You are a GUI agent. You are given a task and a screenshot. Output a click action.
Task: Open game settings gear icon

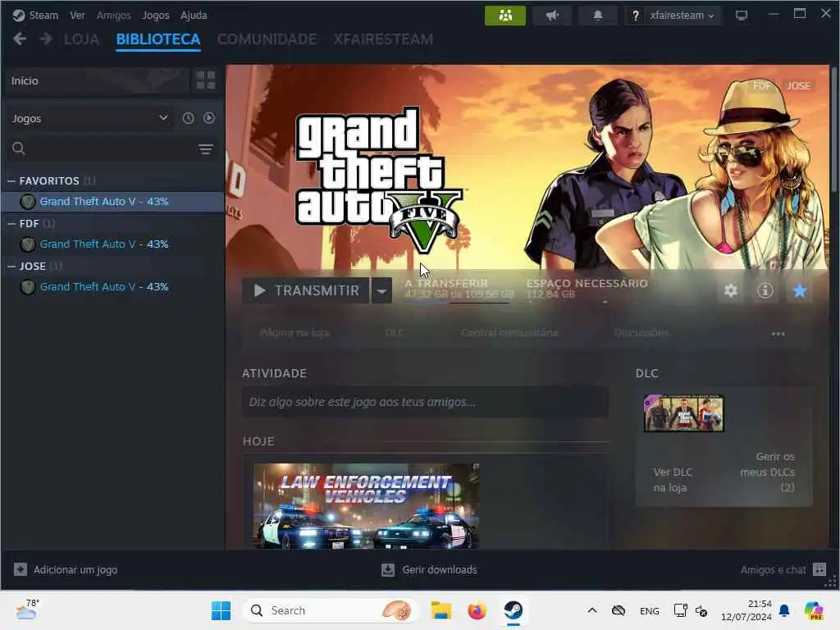(x=731, y=291)
